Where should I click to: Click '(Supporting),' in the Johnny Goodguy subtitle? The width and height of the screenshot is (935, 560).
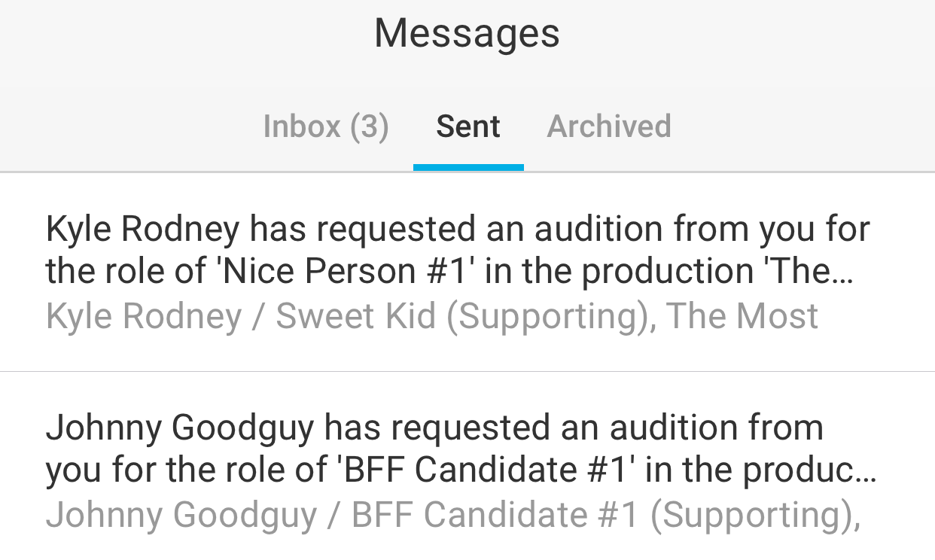point(754,515)
